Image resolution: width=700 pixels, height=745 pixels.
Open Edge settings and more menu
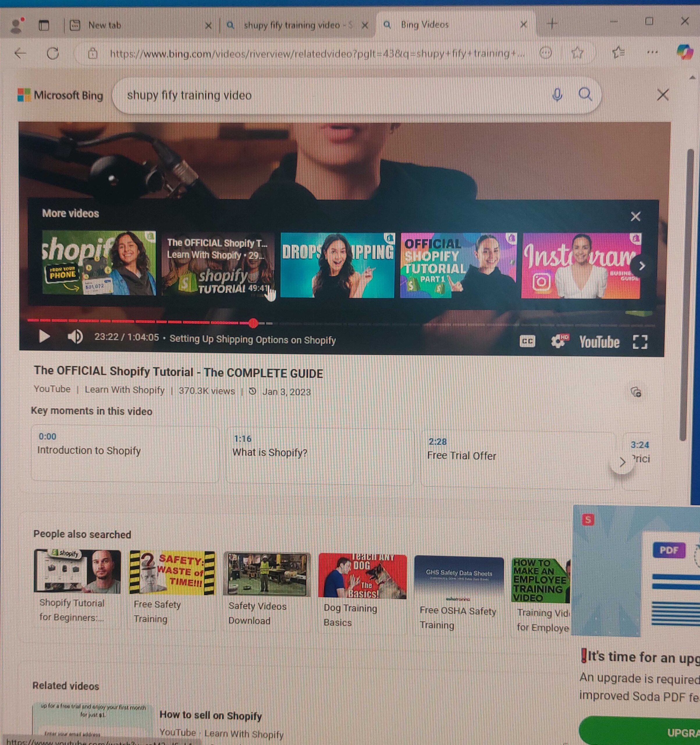(652, 52)
